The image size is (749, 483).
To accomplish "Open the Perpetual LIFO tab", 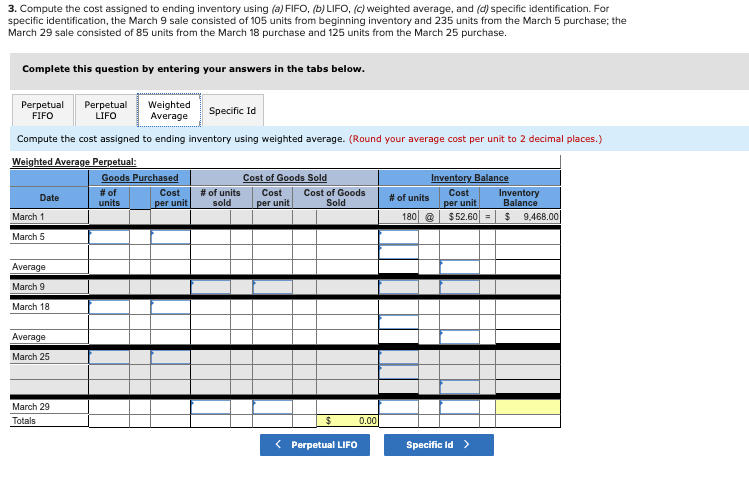I will pyautogui.click(x=106, y=110).
